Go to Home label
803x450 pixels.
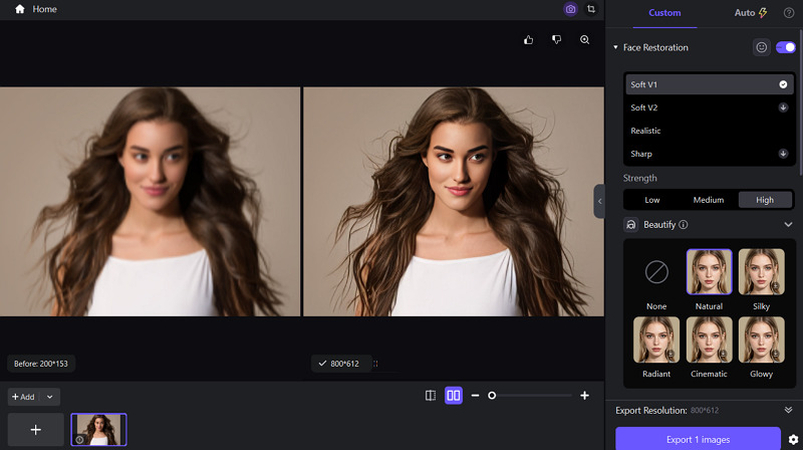(45, 9)
